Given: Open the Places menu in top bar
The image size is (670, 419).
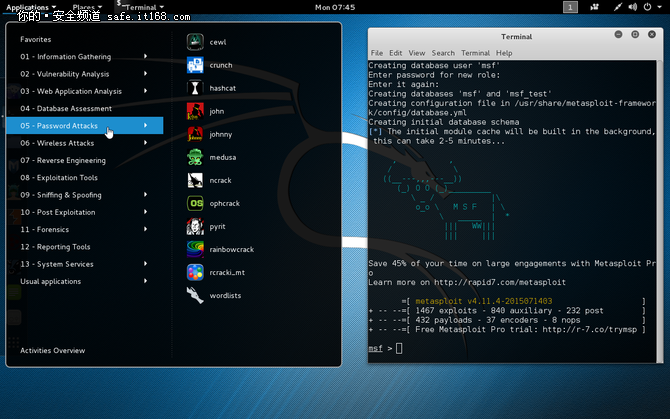Looking at the screenshot, I should 87,7.
